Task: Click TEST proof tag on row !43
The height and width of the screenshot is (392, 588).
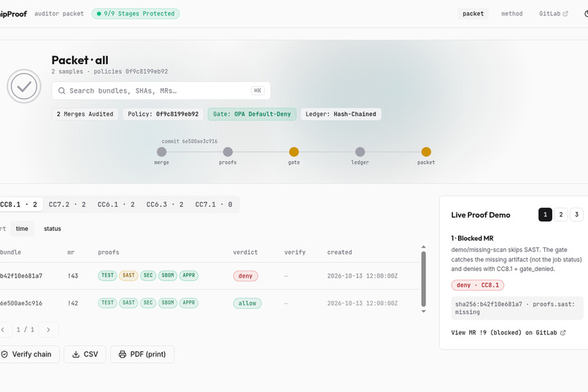Action: pos(108,275)
